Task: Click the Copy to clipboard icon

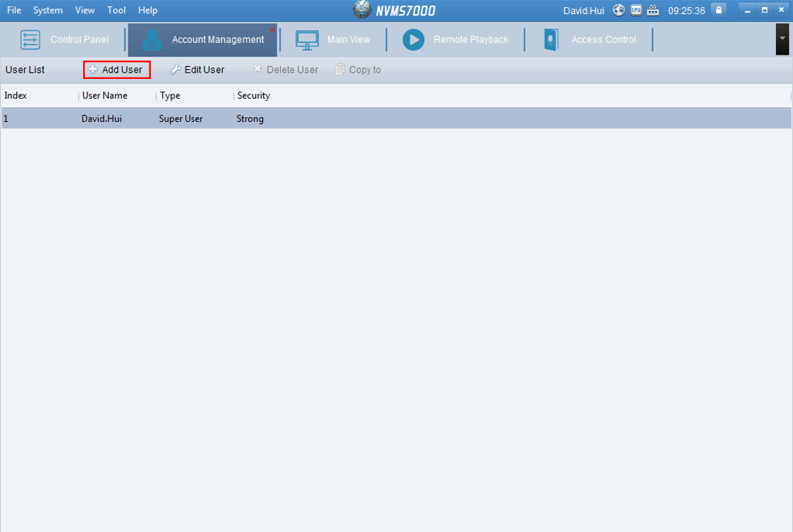Action: (x=340, y=69)
